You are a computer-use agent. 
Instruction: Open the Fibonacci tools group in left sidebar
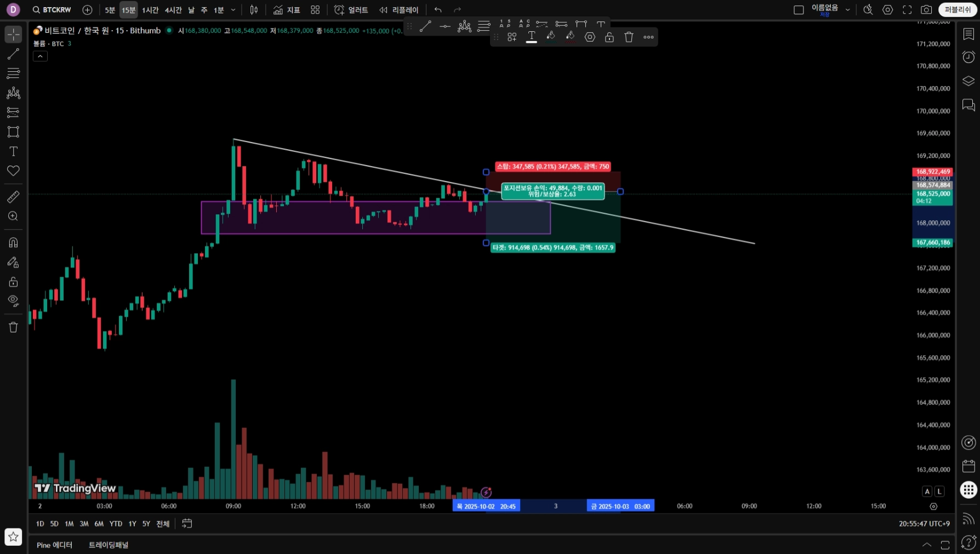point(13,73)
